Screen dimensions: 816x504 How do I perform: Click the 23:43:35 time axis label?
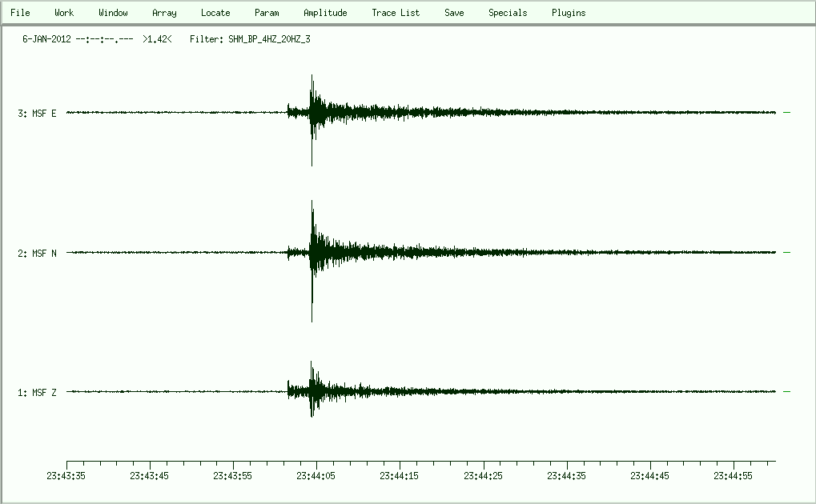66,476
